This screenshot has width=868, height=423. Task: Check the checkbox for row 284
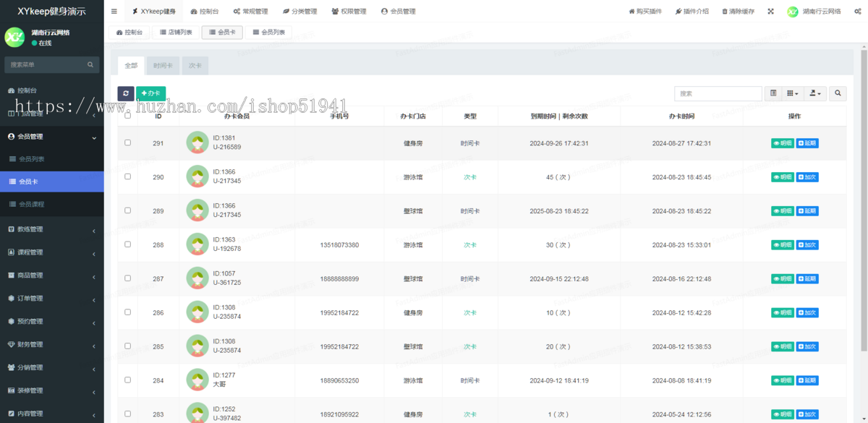pos(128,380)
